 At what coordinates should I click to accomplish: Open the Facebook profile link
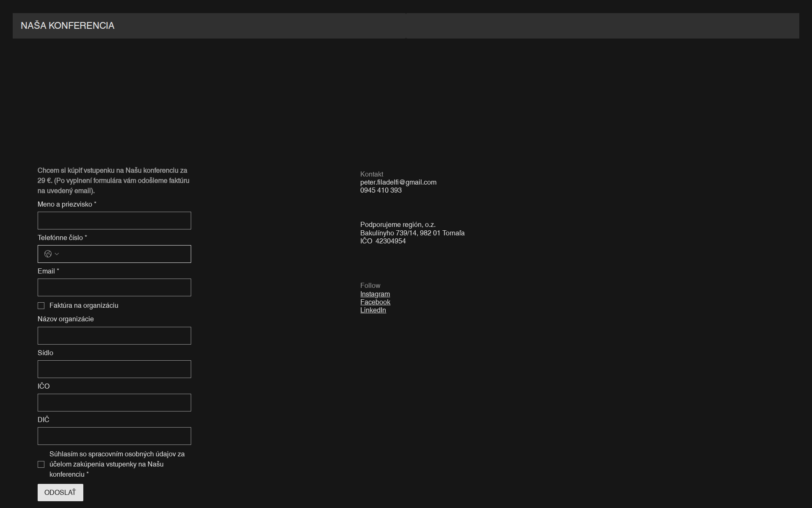pos(375,302)
